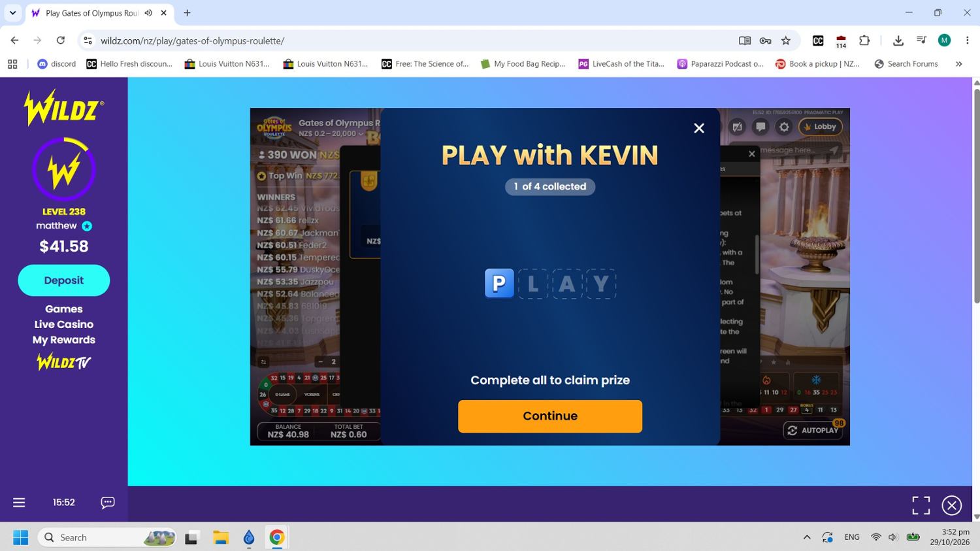This screenshot has width=980, height=551.
Task: Open the level 238 lightning badge
Action: (x=64, y=169)
